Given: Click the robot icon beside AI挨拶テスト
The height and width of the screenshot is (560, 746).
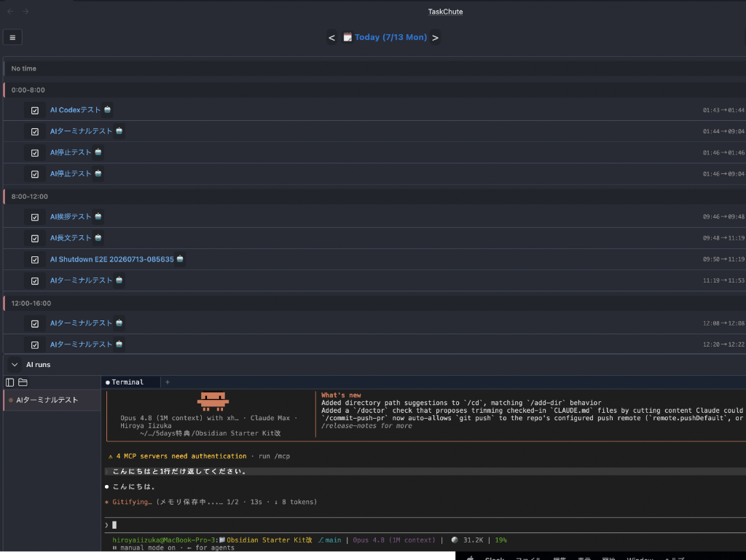Looking at the screenshot, I should click(x=98, y=216).
